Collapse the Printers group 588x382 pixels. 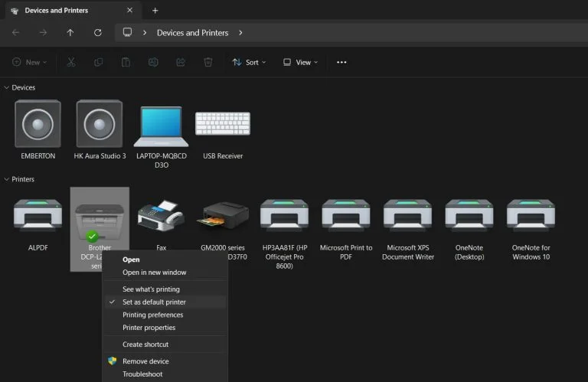tap(6, 179)
